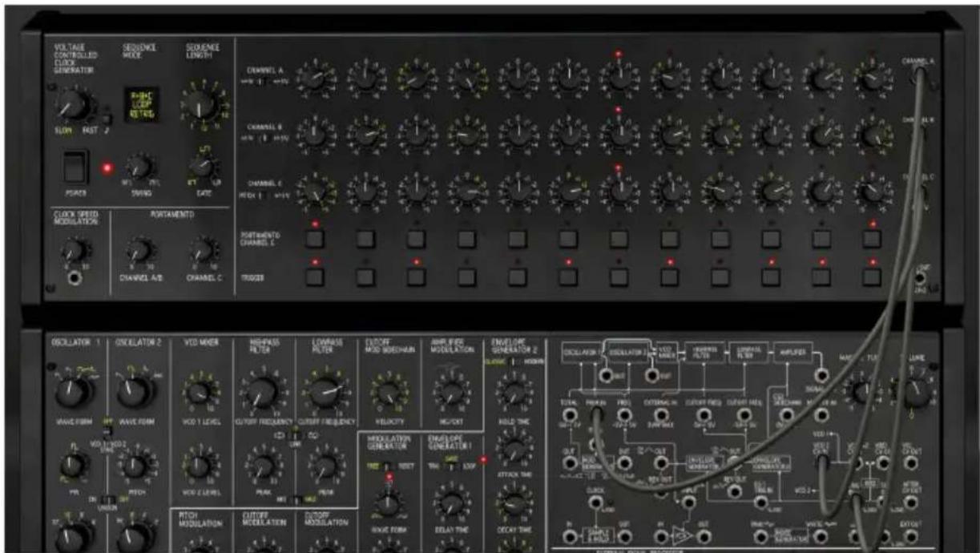Click the Envelope Generator 2 Decay Time knob
Screen dimensions: 980x553
coord(514,503)
